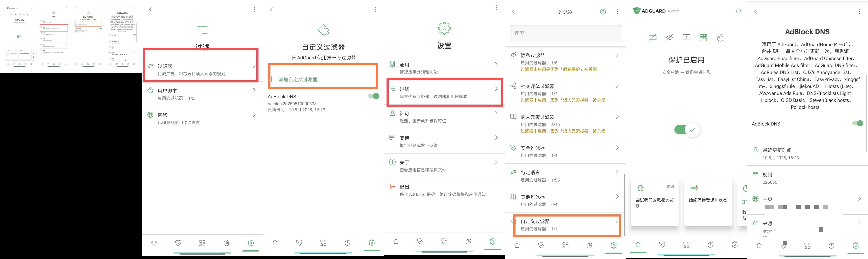Open 隐私过滤器 chevron

[x=617, y=55]
